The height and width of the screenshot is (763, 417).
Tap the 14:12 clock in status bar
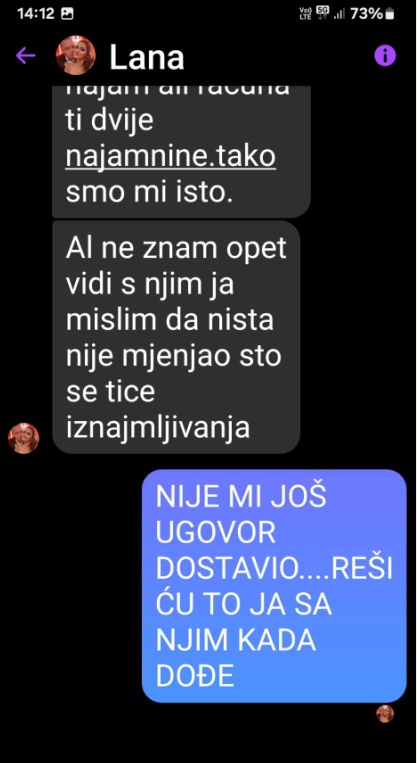pyautogui.click(x=36, y=14)
